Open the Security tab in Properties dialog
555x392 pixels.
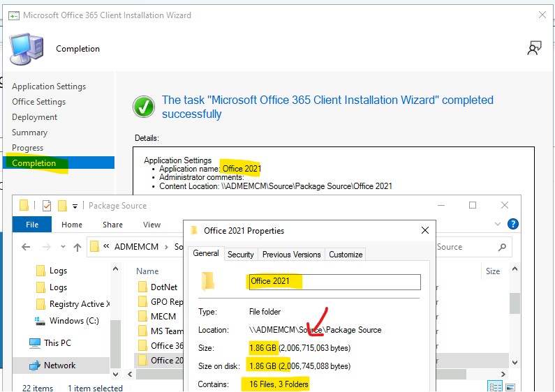(241, 255)
